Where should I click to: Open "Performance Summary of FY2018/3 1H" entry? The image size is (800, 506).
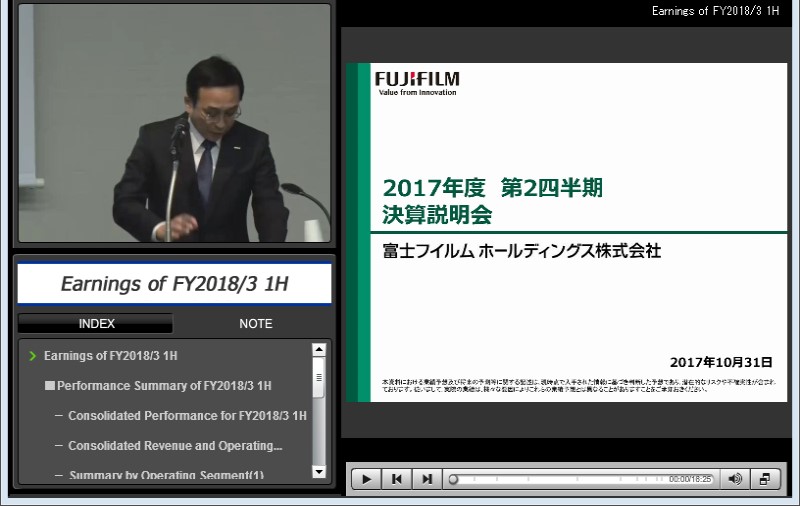coord(164,386)
